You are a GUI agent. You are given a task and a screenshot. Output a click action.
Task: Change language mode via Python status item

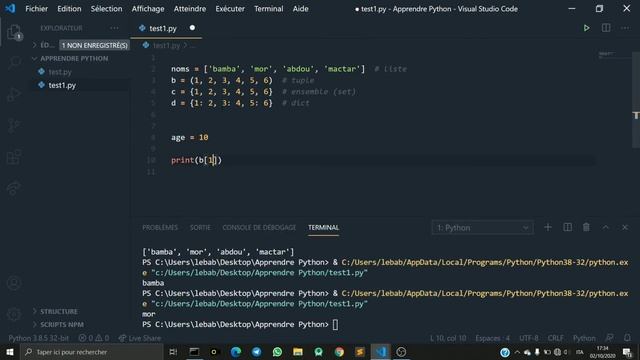584,338
